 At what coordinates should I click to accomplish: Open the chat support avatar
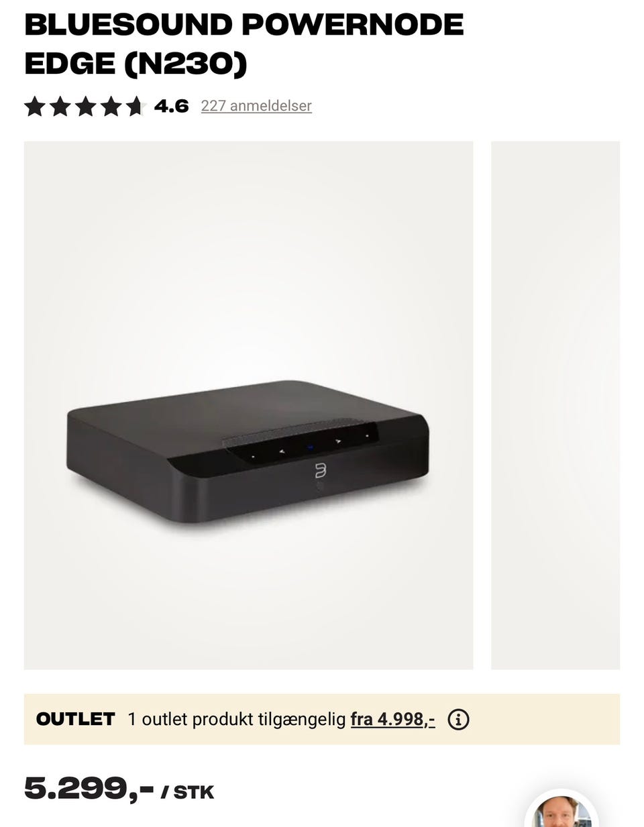562,812
